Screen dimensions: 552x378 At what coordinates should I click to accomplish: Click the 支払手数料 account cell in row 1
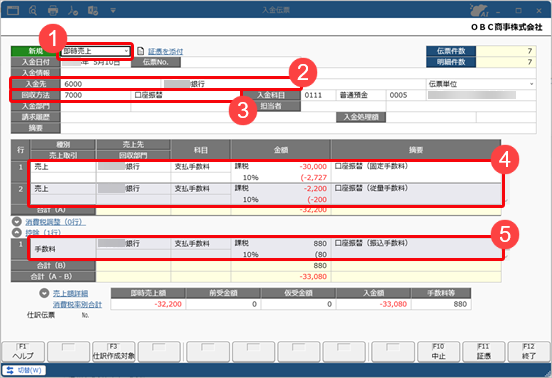(201, 167)
